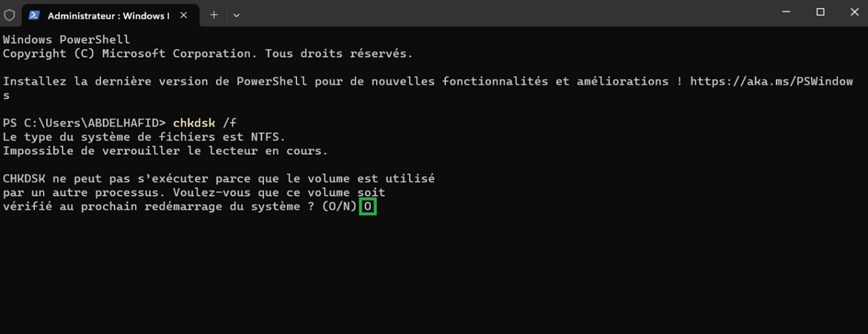Expand the new tab profile dropdown chevron

tap(236, 15)
